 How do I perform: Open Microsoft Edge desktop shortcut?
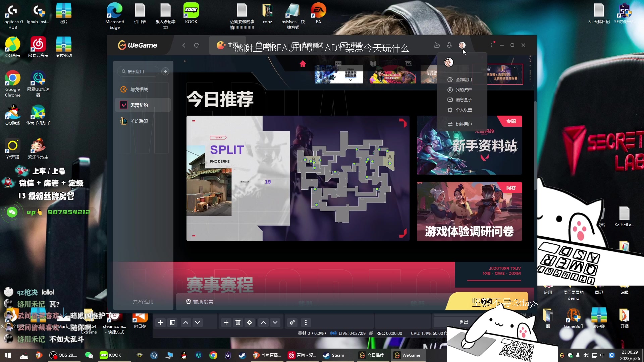click(115, 16)
